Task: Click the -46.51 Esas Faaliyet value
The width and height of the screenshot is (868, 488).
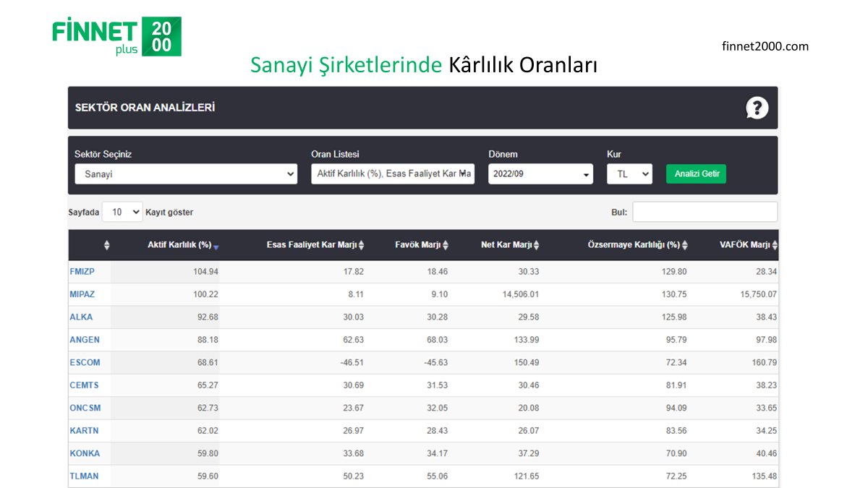Action: pos(352,362)
